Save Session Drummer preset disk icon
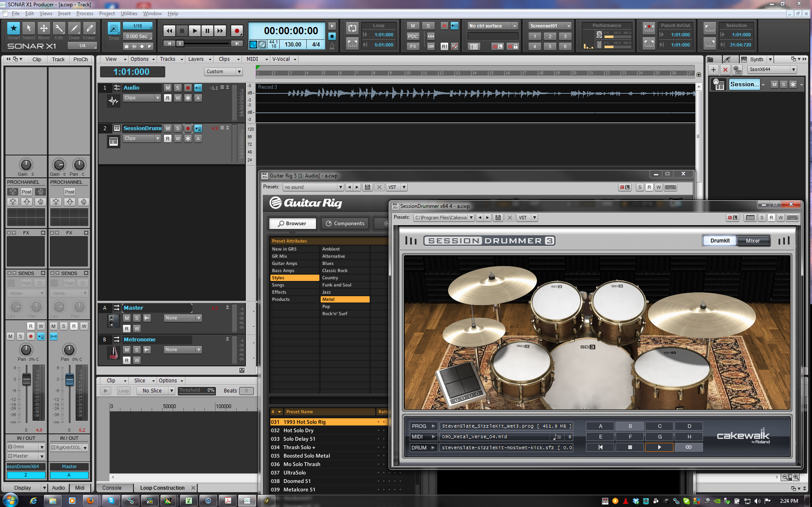The height and width of the screenshot is (507, 812). click(498, 218)
